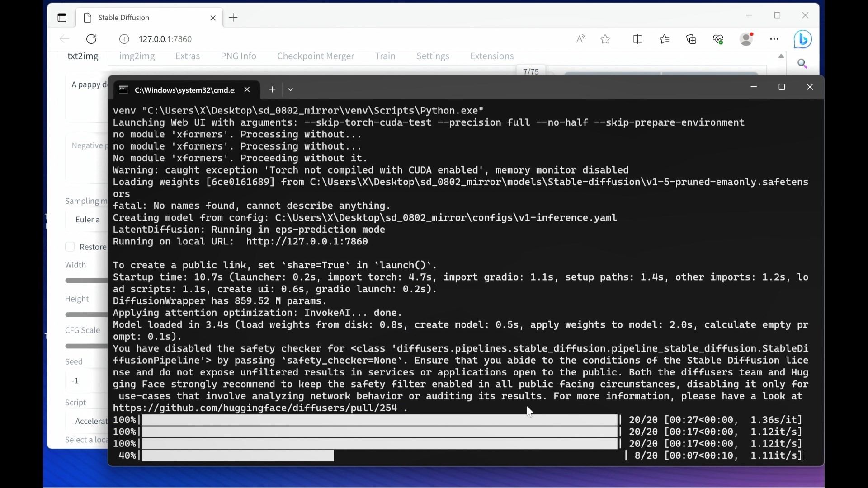Click the cmd terminal tab icon

coord(123,89)
